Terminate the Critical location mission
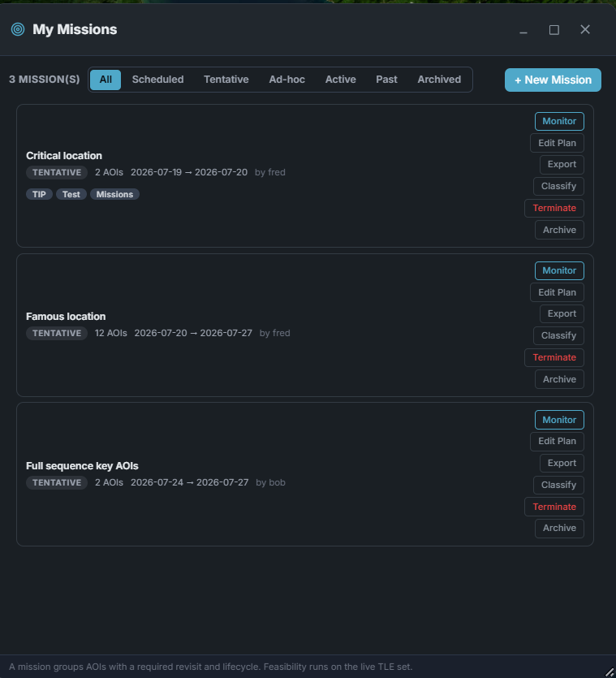Image resolution: width=616 pixels, height=678 pixels. tap(554, 208)
